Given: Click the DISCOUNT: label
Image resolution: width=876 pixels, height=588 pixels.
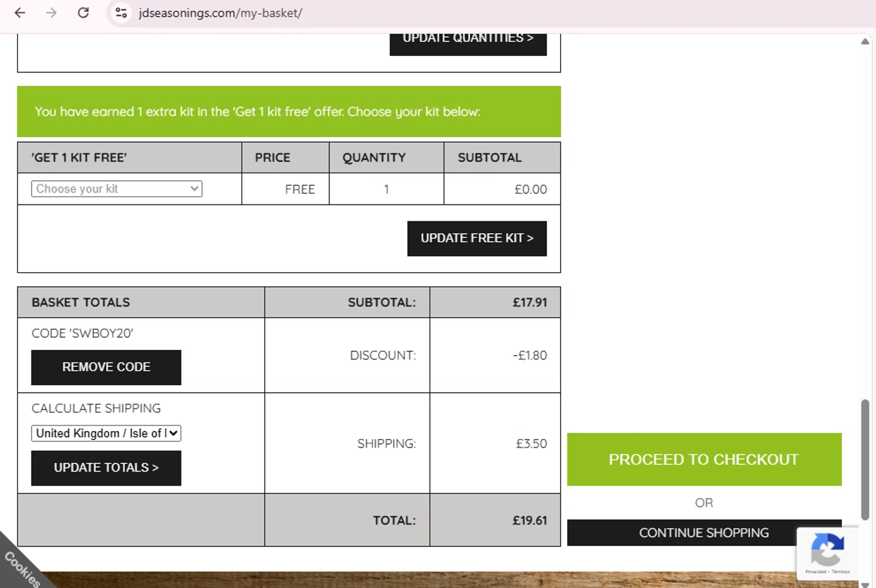Looking at the screenshot, I should (x=383, y=356).
